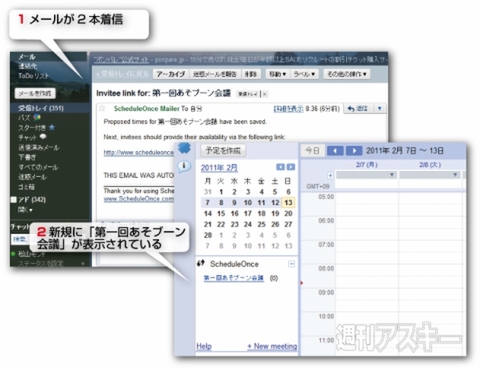Click the blue gadget icon atop calendar sidebar

click(x=184, y=148)
